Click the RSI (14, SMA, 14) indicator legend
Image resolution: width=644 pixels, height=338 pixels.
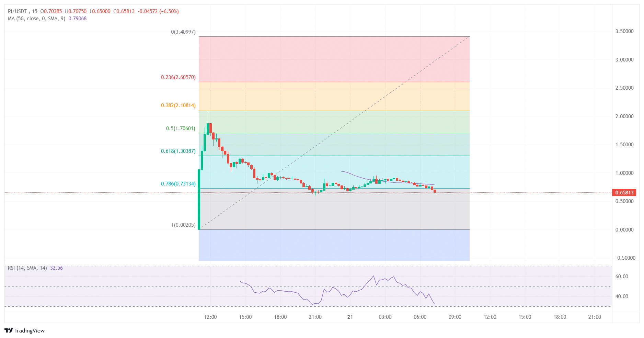(x=27, y=268)
